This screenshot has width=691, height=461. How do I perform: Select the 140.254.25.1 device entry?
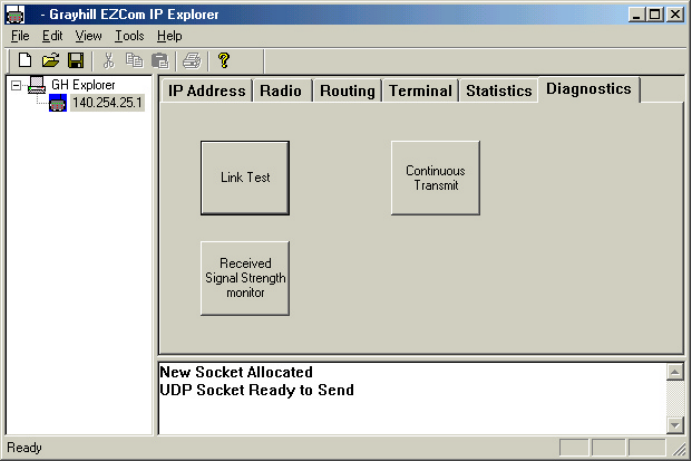click(x=108, y=103)
